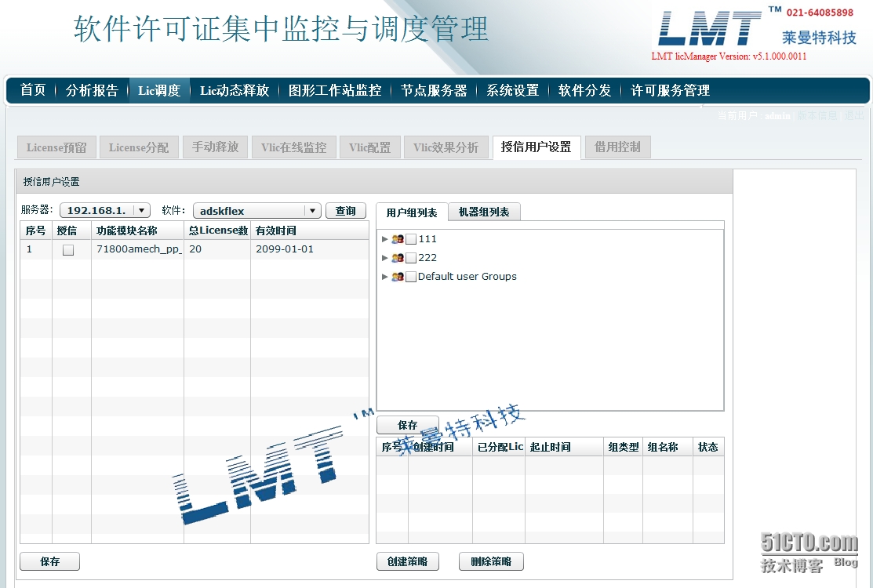Open the server 192.168.1. dropdown
This screenshot has height=588, width=873.
141,210
